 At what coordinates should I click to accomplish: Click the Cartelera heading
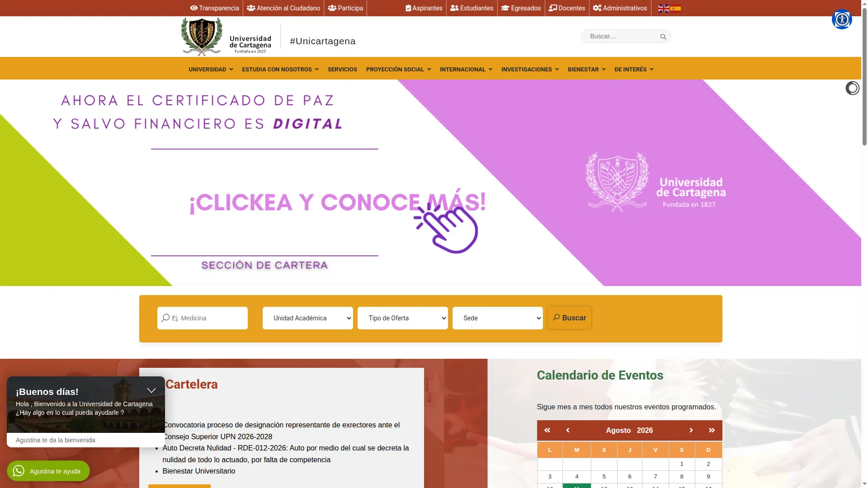[191, 385]
